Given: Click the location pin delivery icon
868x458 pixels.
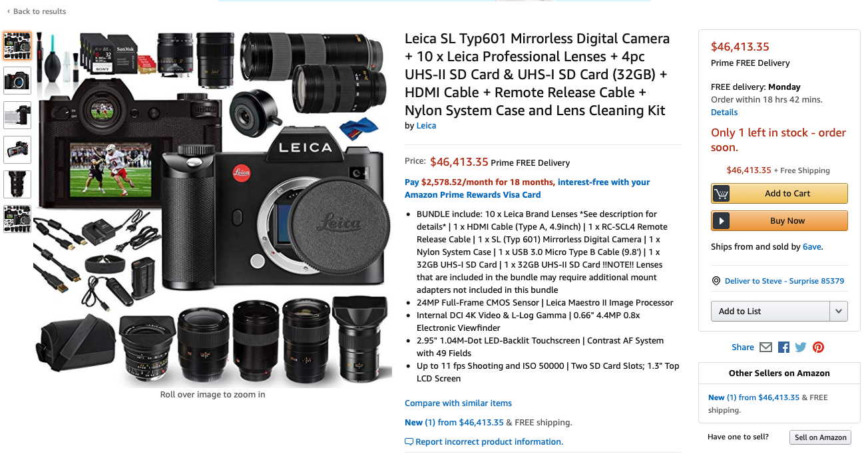Looking at the screenshot, I should (x=716, y=281).
